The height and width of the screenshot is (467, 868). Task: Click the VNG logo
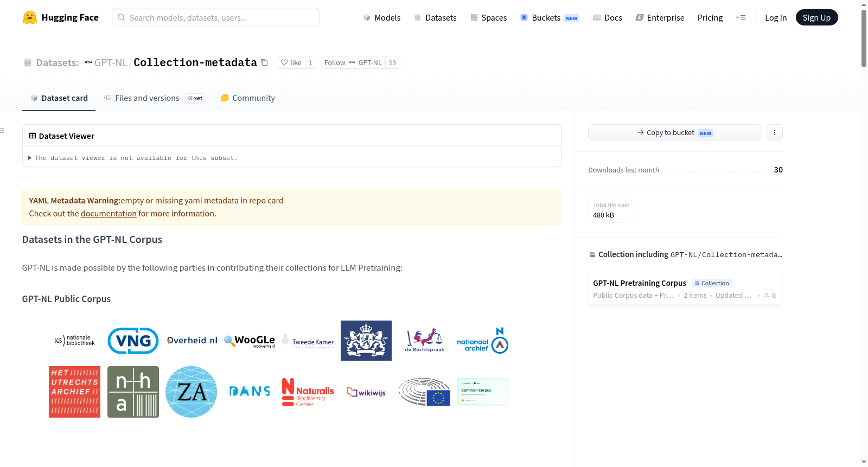(133, 341)
